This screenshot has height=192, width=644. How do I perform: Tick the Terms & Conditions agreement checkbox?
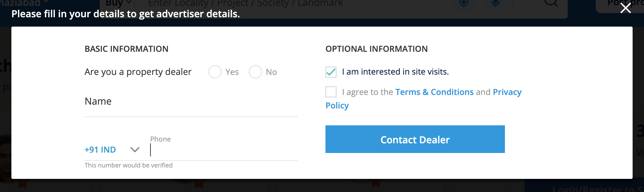(x=331, y=92)
